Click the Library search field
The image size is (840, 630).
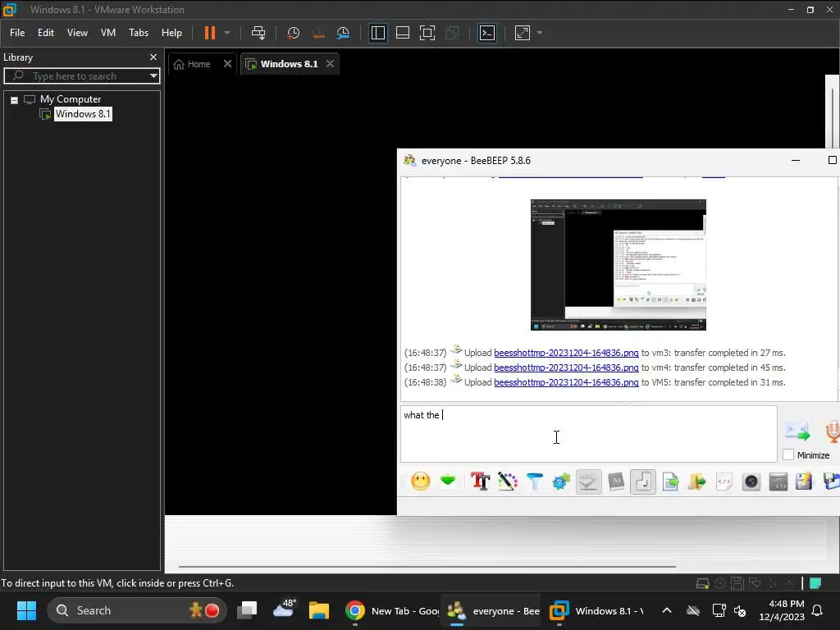(x=75, y=76)
